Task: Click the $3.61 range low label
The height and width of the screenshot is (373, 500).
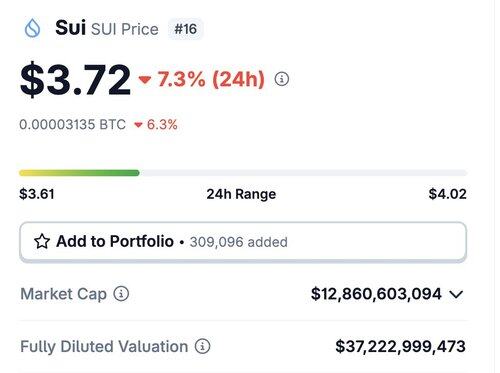Action: point(37,194)
